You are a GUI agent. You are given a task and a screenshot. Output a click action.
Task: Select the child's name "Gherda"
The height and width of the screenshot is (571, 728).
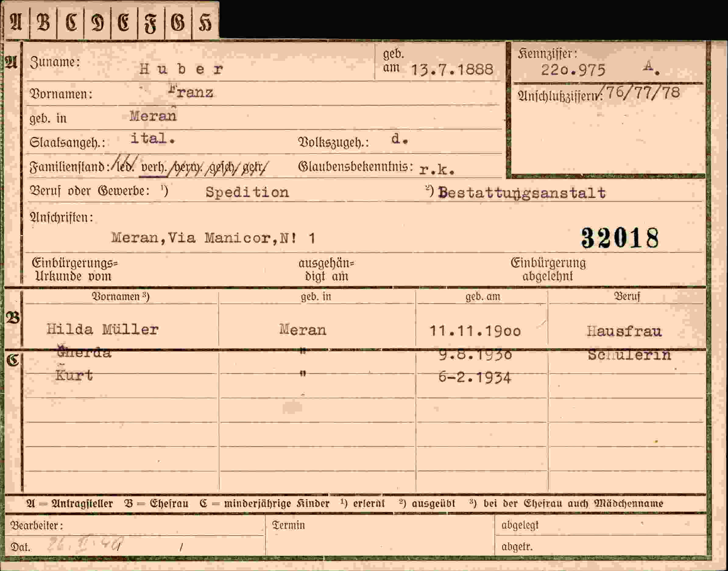click(x=84, y=352)
